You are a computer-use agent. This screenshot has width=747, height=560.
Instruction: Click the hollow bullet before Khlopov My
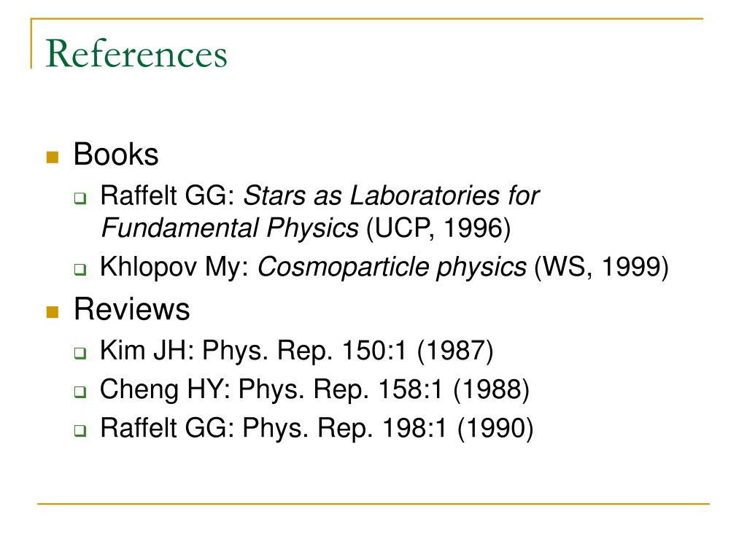[x=80, y=270]
